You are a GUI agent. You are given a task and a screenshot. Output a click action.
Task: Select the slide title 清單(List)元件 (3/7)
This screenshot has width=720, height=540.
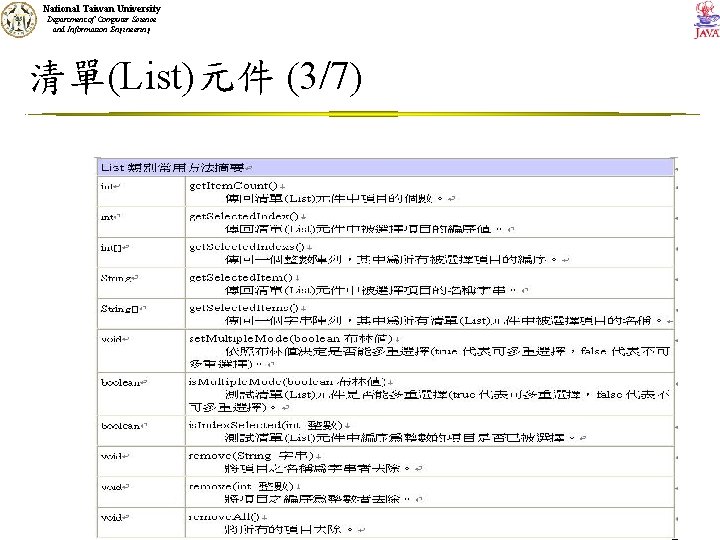[x=196, y=77]
